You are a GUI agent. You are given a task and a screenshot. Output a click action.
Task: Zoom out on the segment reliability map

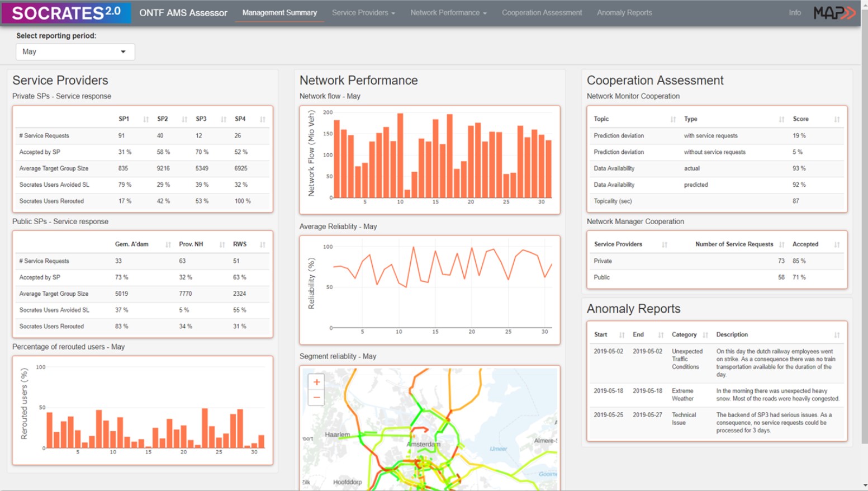(316, 398)
